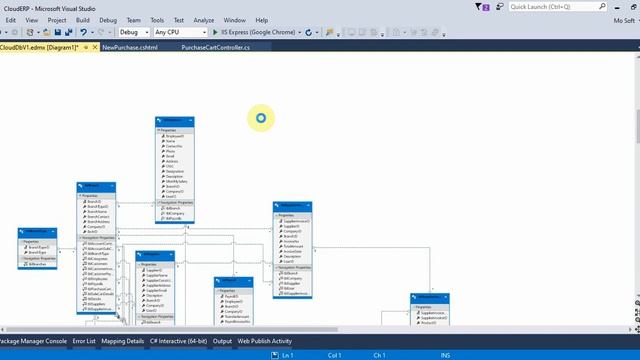
Task: Click the Redo arrow icon
Action: pyautogui.click(x=101, y=32)
